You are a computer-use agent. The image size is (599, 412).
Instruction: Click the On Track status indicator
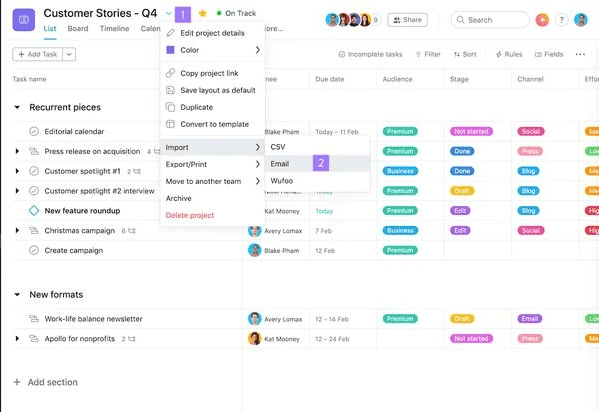[236, 13]
